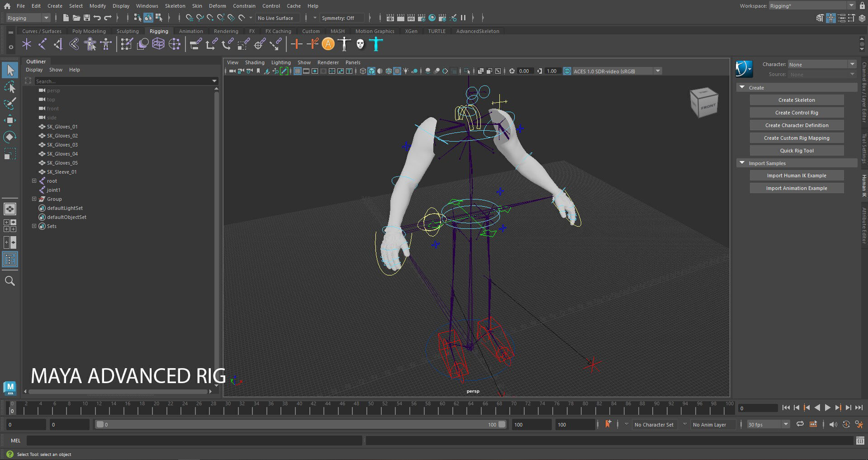Expand the Group node in Outliner
The width and height of the screenshot is (868, 460).
pos(34,199)
